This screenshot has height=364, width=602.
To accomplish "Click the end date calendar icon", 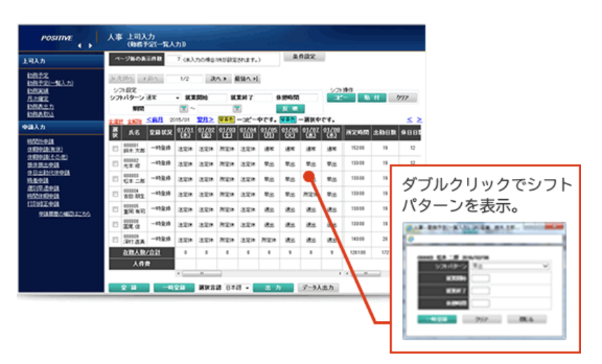I will pos(237,109).
